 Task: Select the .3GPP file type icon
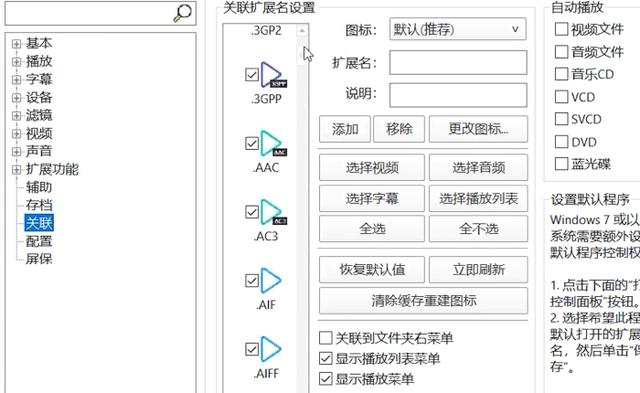point(273,75)
